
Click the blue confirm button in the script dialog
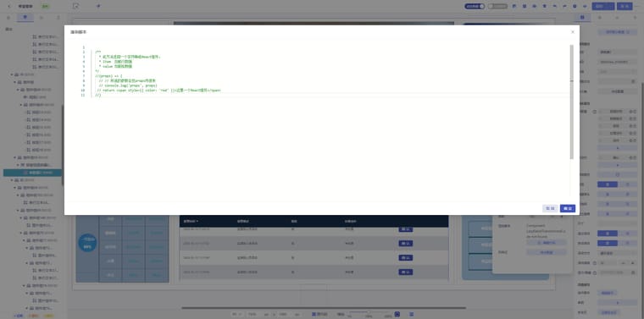click(x=568, y=208)
